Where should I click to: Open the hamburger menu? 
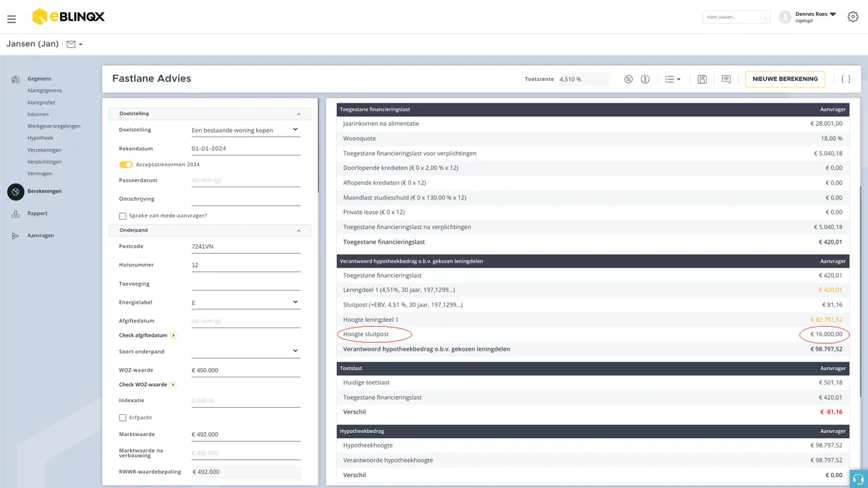click(x=12, y=19)
